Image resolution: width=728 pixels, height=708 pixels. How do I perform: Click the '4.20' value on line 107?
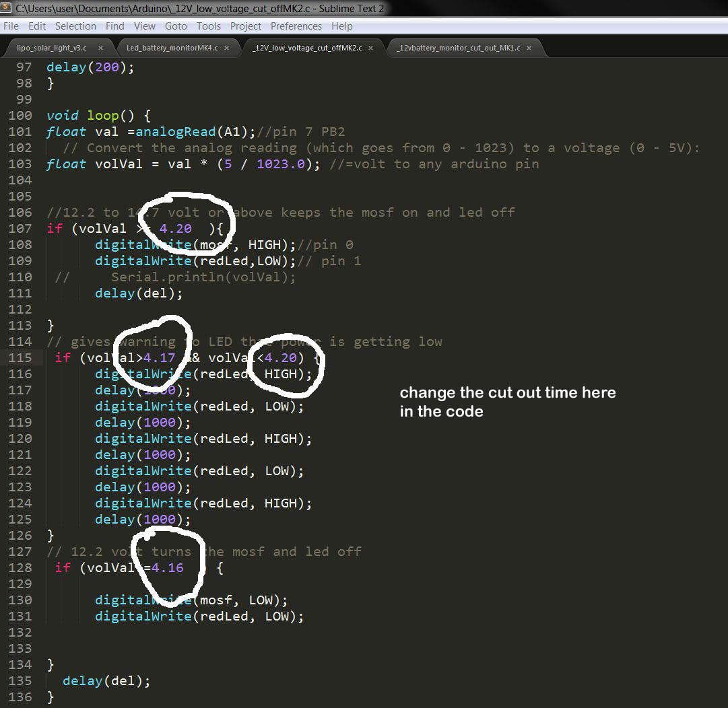(175, 229)
